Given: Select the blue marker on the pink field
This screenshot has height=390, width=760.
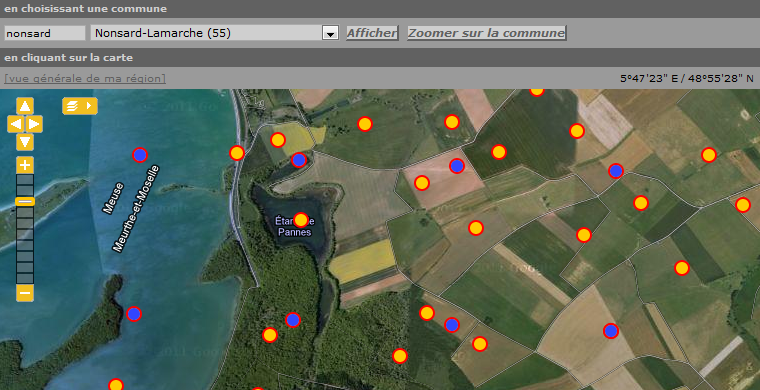Looking at the screenshot, I should click(x=457, y=166).
